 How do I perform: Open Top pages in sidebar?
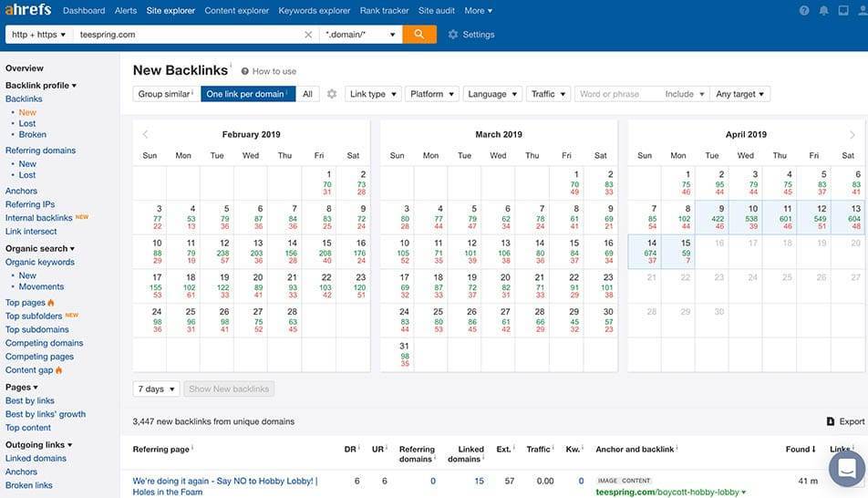pyautogui.click(x=26, y=303)
